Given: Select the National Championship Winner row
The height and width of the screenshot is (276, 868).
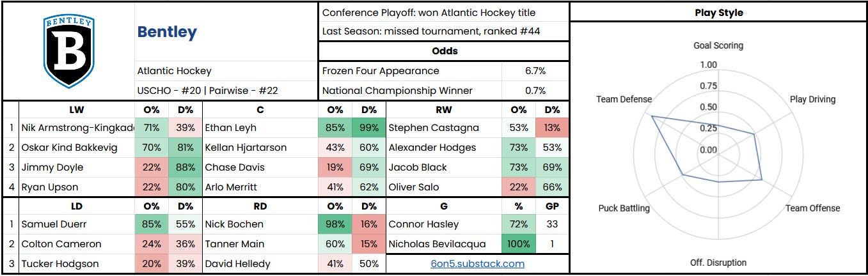Looking at the screenshot, I should [443, 91].
